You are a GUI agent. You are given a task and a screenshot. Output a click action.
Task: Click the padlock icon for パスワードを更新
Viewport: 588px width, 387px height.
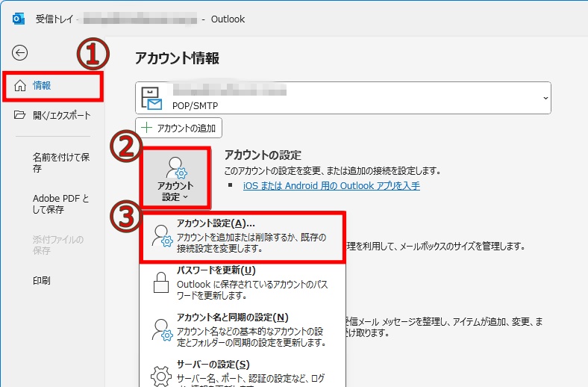tap(160, 282)
